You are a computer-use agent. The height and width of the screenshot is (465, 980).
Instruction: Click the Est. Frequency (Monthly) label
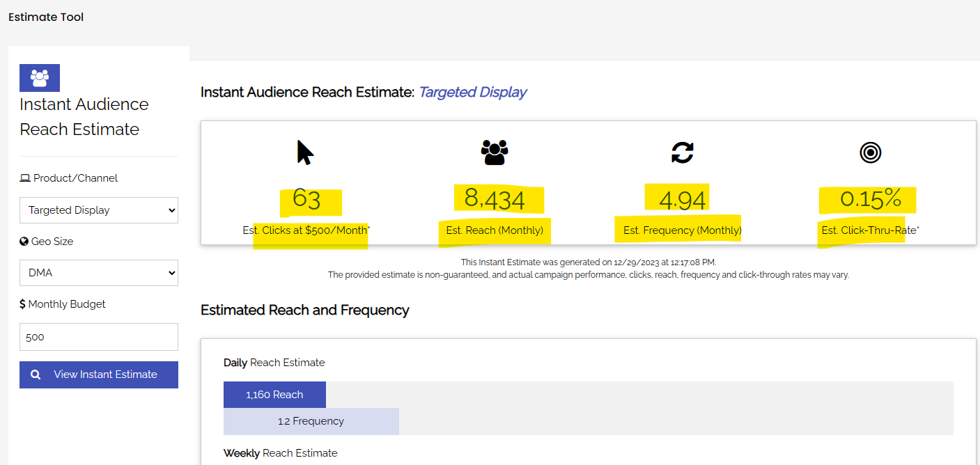tap(683, 230)
